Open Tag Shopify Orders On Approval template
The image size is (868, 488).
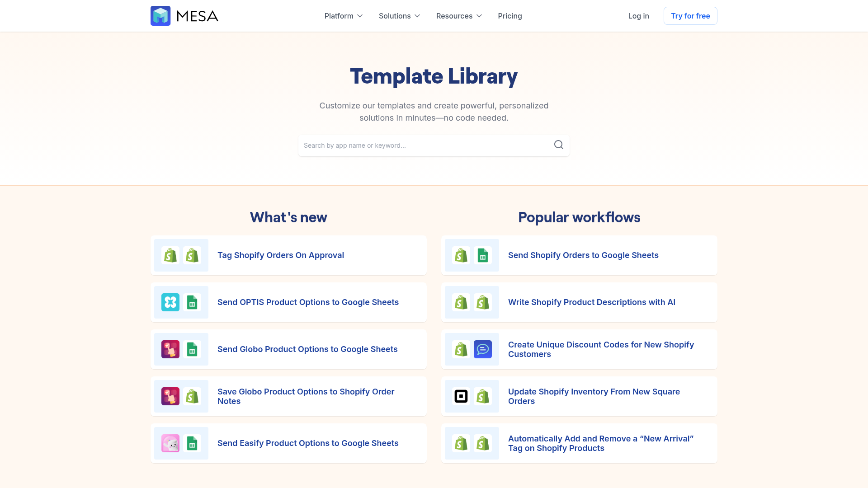(x=288, y=255)
